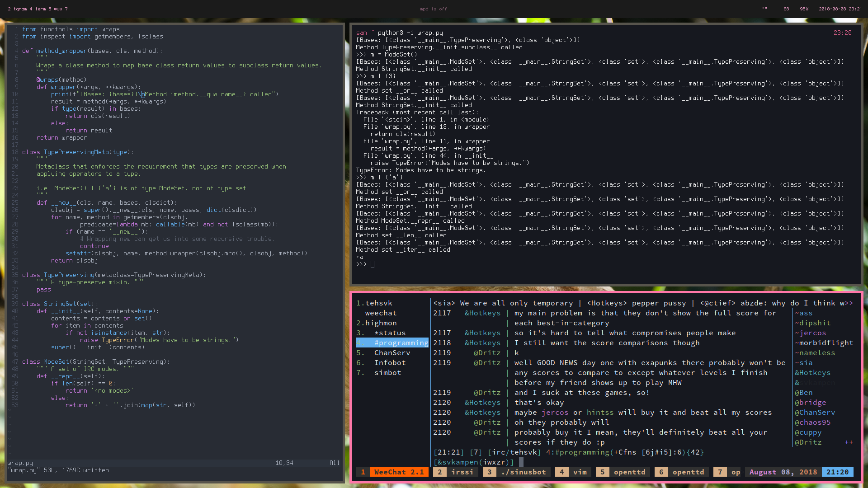Click the Python >>> prompt cursor
The height and width of the screenshot is (488, 868).
pos(373,264)
